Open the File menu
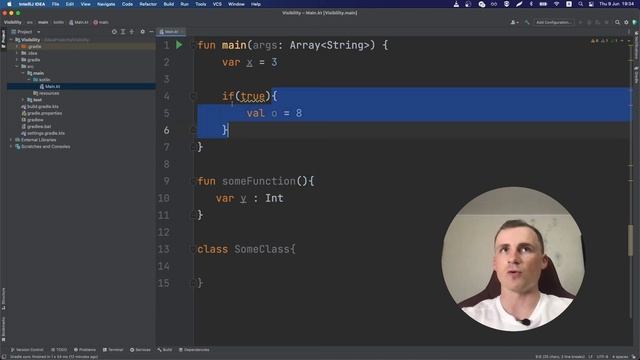 point(55,4)
